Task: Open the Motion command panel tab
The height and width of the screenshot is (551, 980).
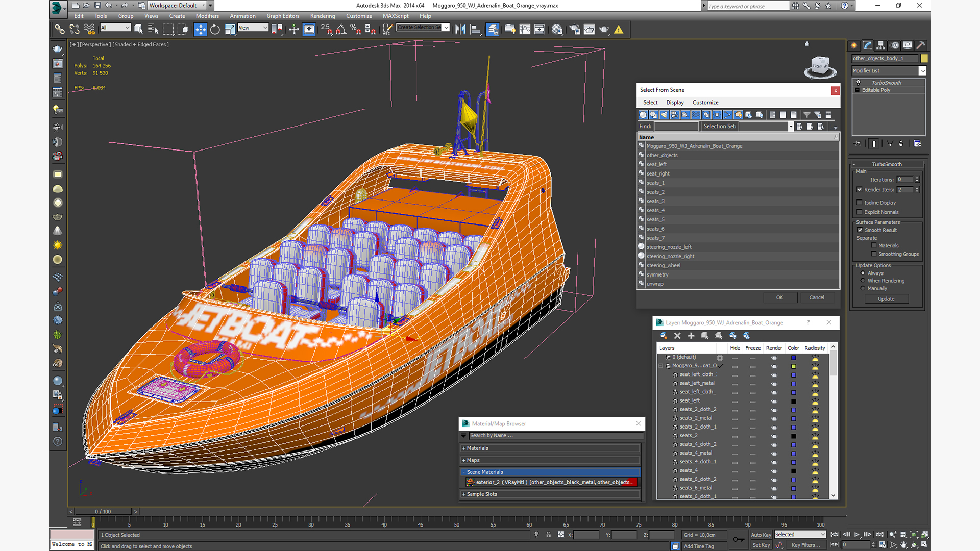Action: [x=895, y=45]
